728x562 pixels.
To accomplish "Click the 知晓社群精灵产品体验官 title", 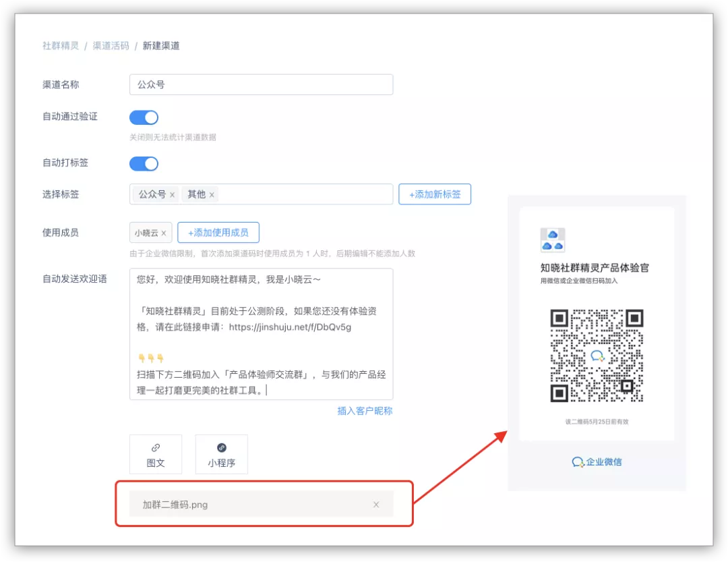I will pyautogui.click(x=595, y=268).
